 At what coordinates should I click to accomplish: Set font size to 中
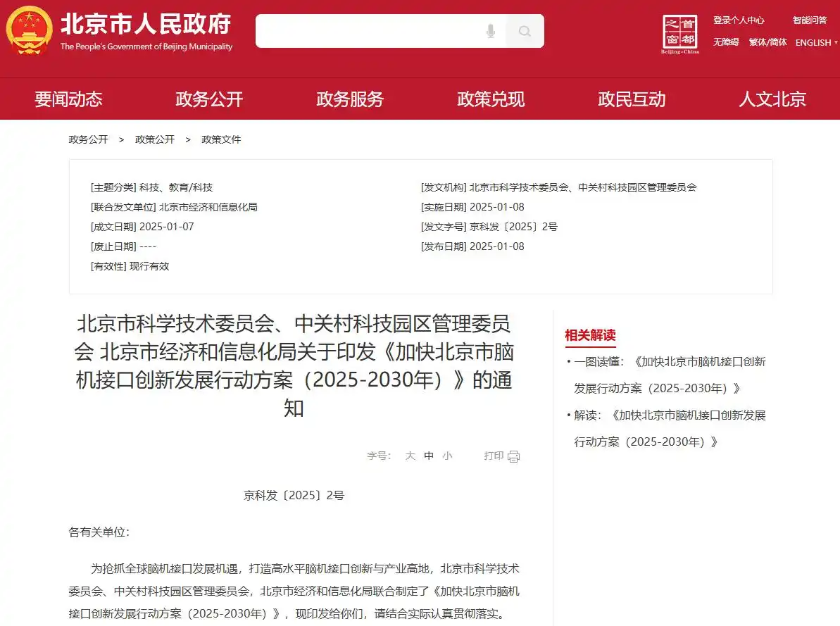click(x=429, y=456)
